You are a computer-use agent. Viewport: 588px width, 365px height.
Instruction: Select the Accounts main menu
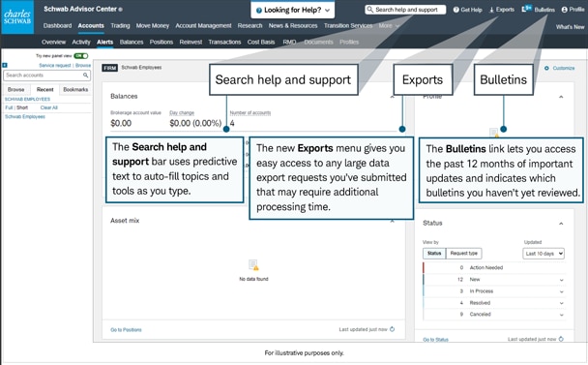91,25
